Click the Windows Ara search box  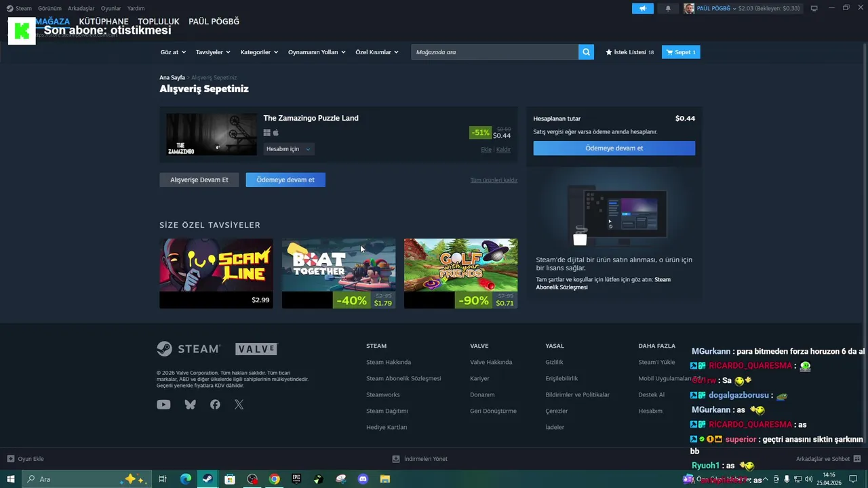click(x=86, y=479)
